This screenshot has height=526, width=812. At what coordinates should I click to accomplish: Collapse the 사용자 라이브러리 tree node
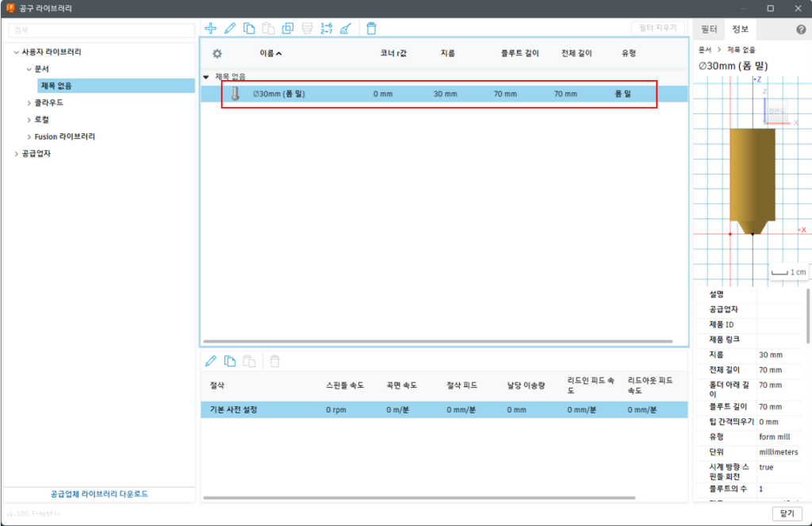(x=16, y=52)
